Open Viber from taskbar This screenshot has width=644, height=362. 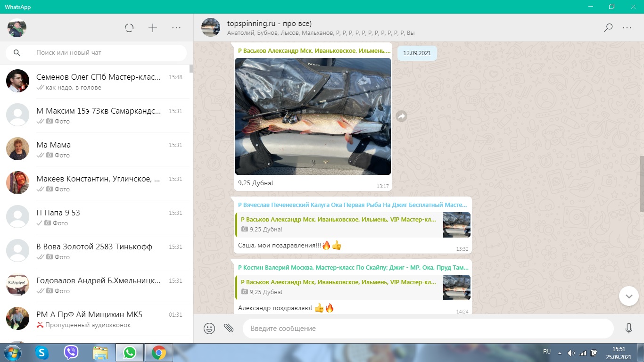[x=71, y=353]
